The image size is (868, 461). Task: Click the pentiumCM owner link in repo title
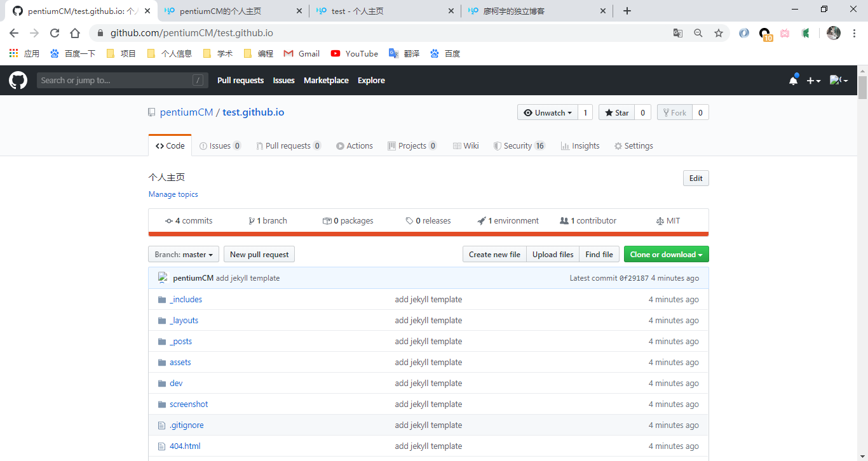186,112
